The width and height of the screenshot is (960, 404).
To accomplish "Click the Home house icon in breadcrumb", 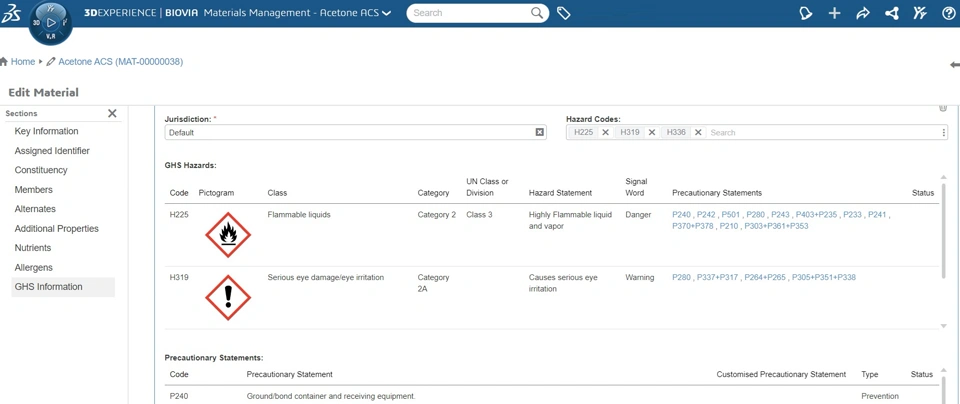I will click(4, 62).
